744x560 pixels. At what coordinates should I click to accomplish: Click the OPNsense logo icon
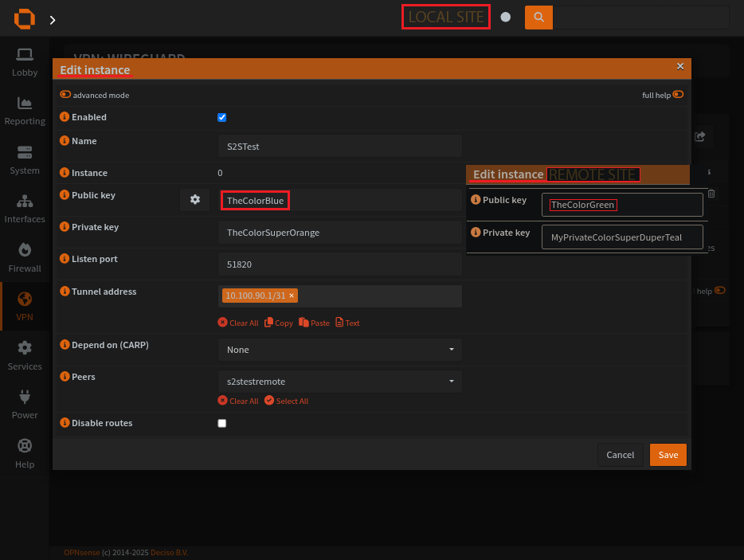(x=25, y=19)
